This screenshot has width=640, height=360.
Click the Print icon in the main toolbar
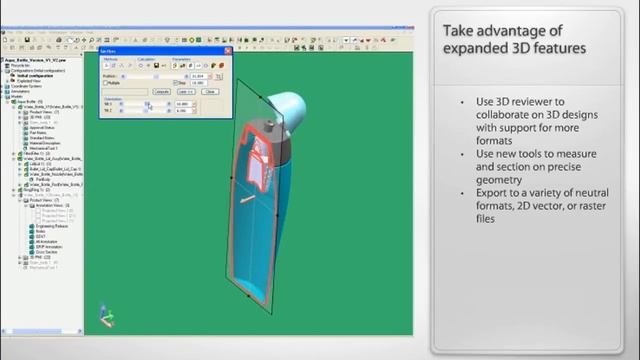[59, 40]
